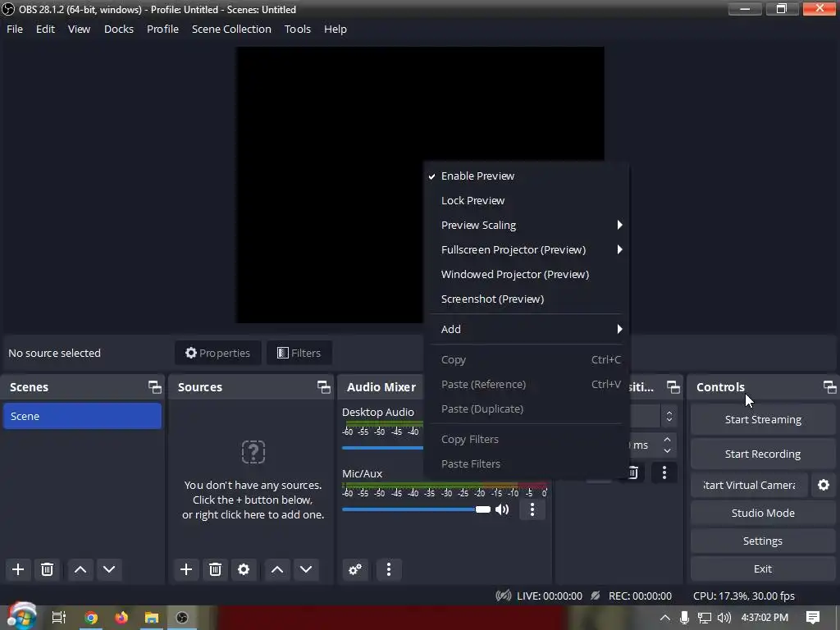This screenshot has height=630, width=840.
Task: Decrease transition duration ms down arrow
Action: tap(667, 450)
